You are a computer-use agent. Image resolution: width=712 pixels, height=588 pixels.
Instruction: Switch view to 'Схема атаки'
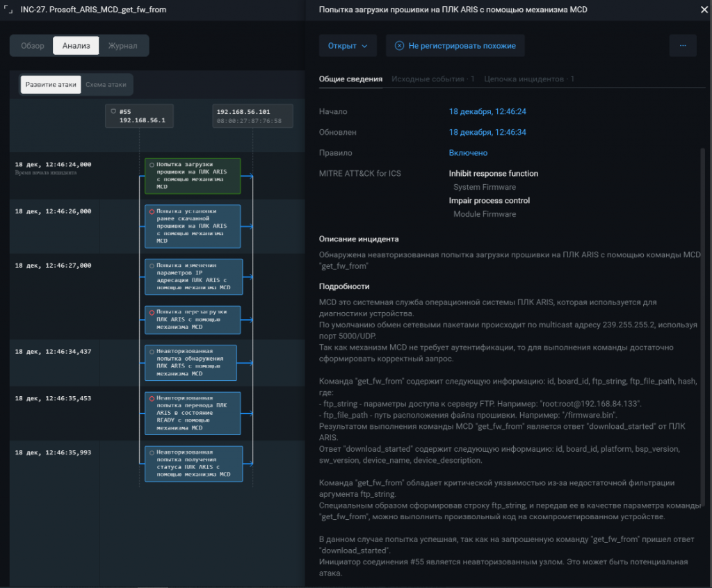tap(106, 85)
